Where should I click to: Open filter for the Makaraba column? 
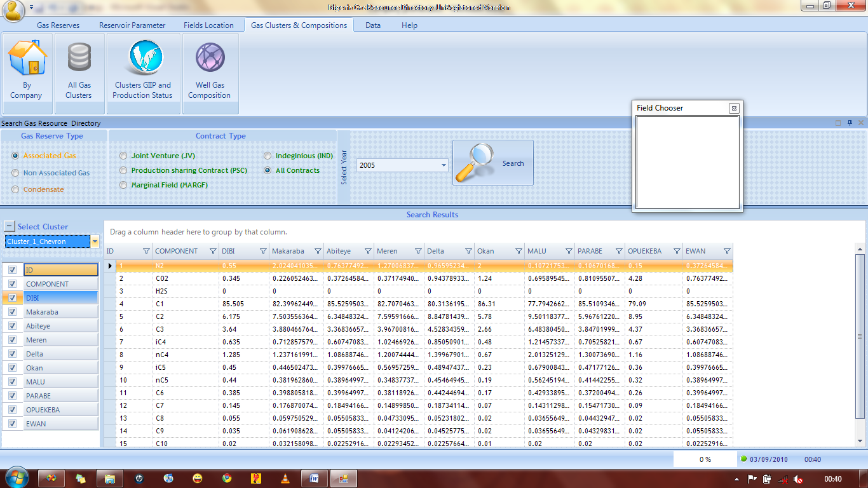tap(317, 251)
